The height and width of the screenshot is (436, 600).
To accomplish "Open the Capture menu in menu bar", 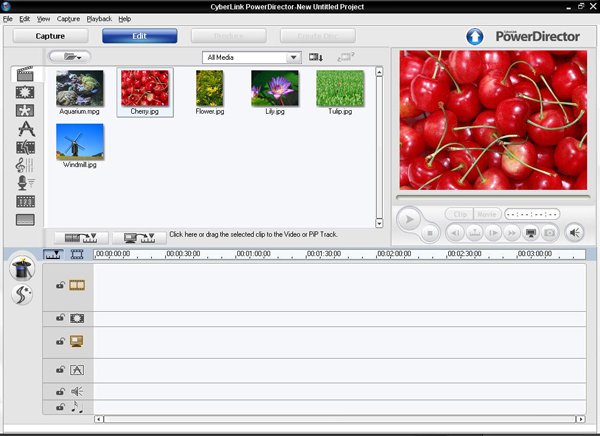I will tap(68, 19).
